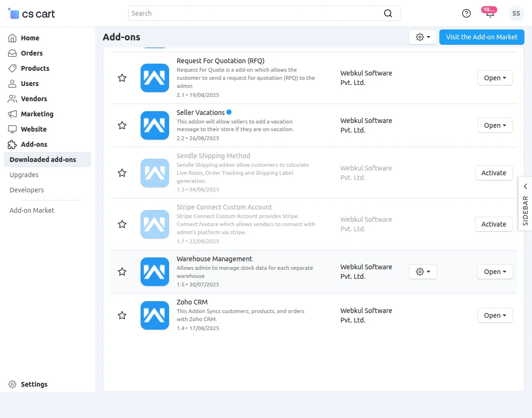The image size is (532, 418).
Task: Open the gear dropdown in Add-ons header
Action: tap(423, 37)
